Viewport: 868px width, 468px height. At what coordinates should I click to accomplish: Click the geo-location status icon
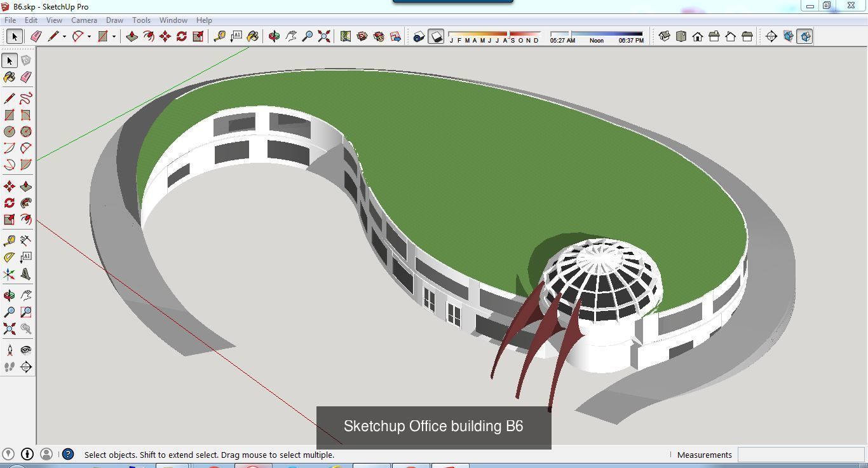10,454
